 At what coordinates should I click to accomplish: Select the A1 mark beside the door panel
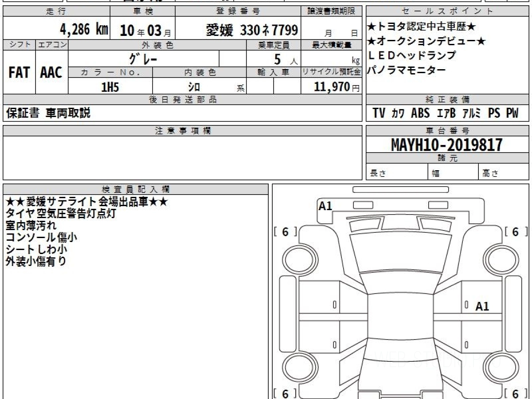(x=482, y=306)
